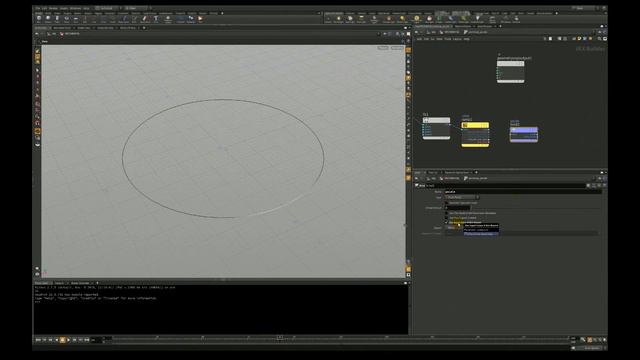
Task: Click the parameter pane gear icon
Action: [x=588, y=186]
